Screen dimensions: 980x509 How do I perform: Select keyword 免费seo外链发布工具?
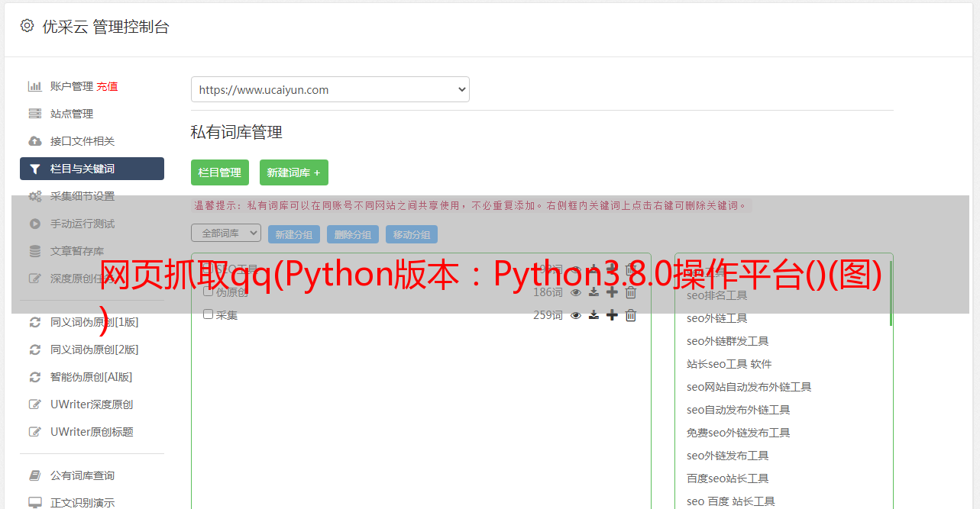739,433
